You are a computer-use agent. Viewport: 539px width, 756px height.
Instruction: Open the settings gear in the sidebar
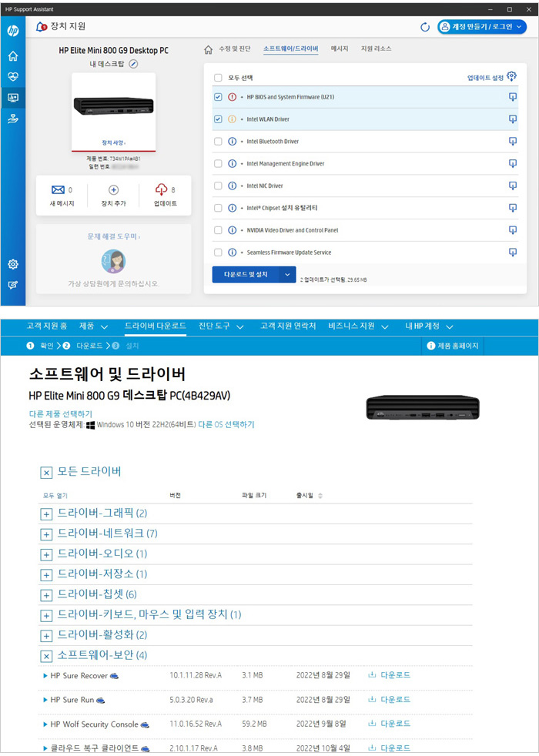(x=13, y=264)
